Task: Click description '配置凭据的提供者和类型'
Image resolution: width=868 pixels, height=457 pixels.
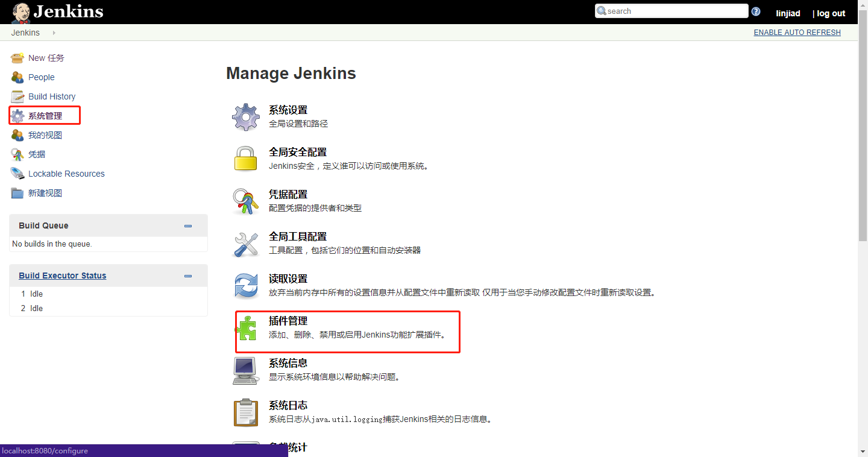Action: pyautogui.click(x=315, y=208)
